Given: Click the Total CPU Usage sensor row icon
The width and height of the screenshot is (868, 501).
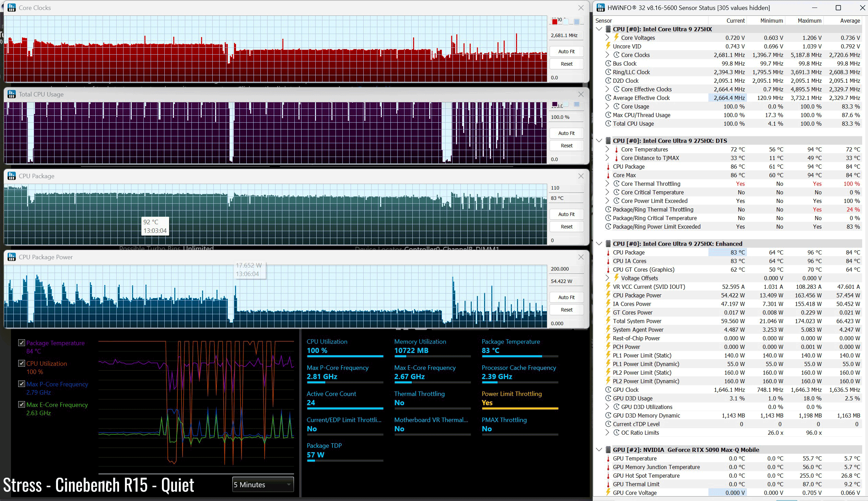Looking at the screenshot, I should click(608, 124).
